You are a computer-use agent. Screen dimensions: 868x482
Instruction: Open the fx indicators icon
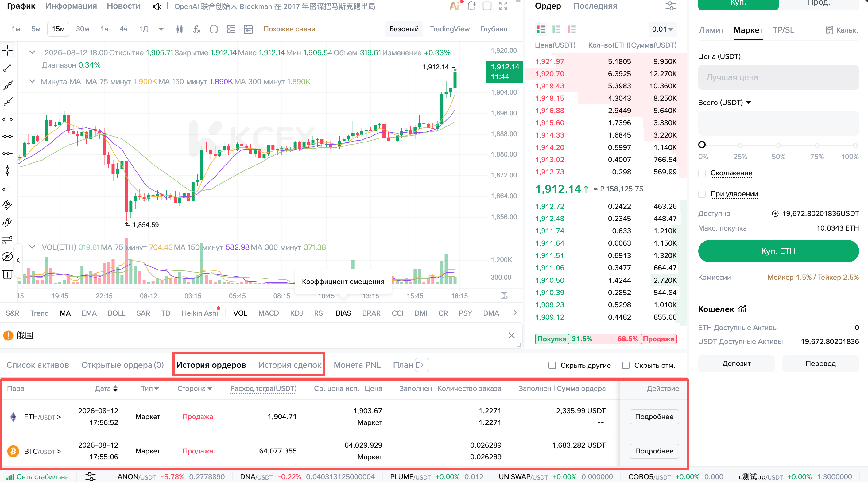[x=197, y=29]
